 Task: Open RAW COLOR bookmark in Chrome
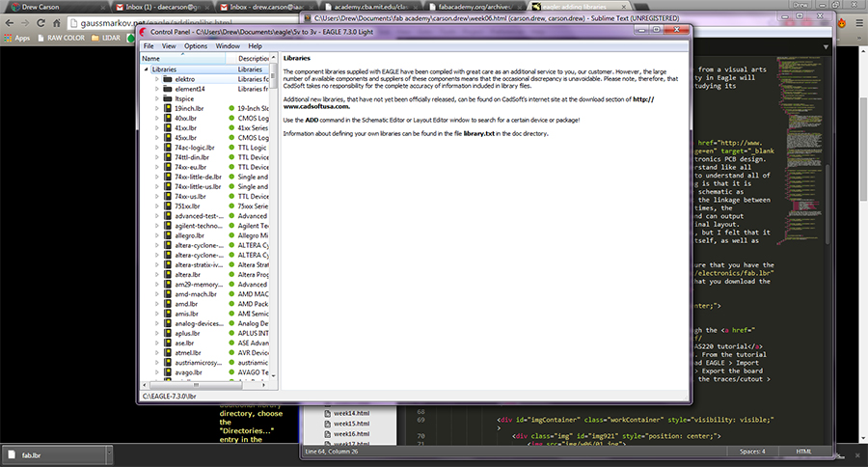click(x=61, y=39)
